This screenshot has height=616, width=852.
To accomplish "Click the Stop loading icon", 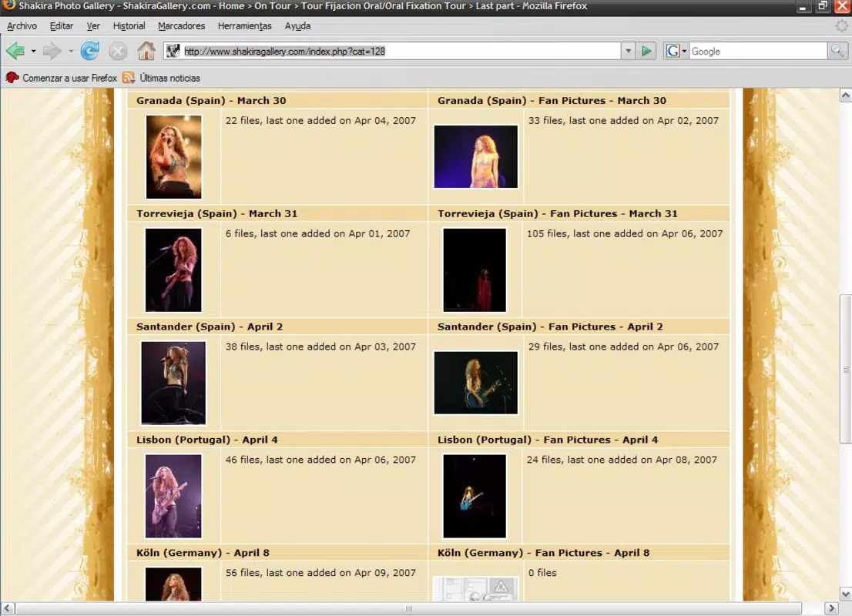I will 117,51.
